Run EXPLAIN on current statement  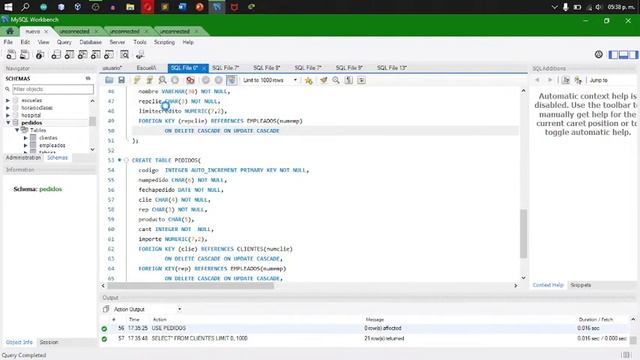click(x=162, y=80)
